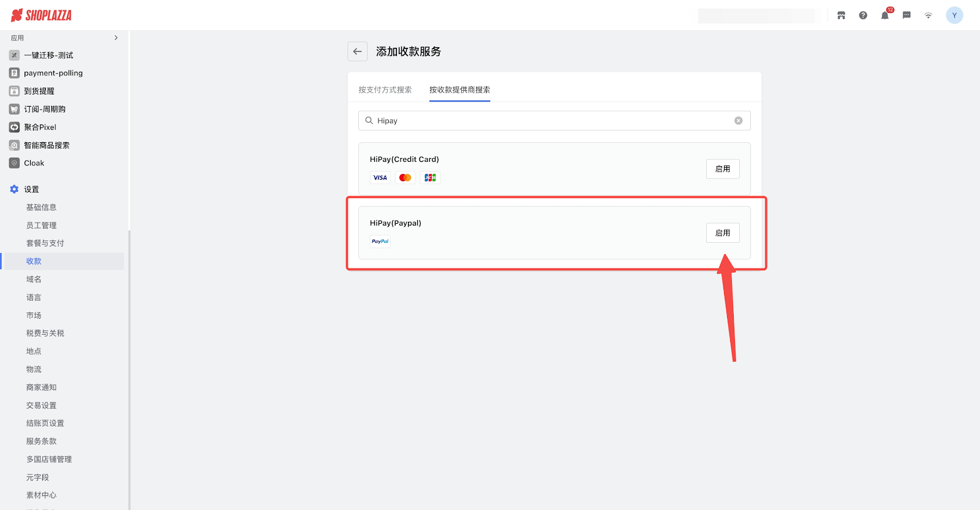Open 交易设置 page

(x=41, y=405)
